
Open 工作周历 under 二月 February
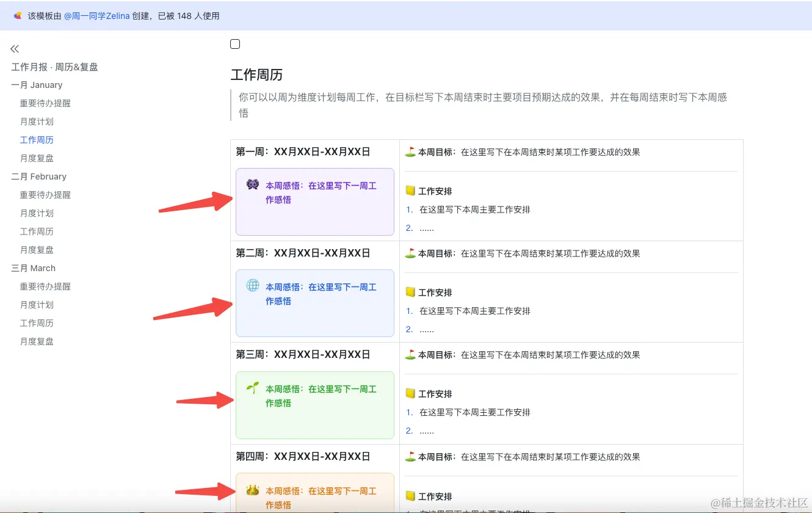pyautogui.click(x=37, y=231)
